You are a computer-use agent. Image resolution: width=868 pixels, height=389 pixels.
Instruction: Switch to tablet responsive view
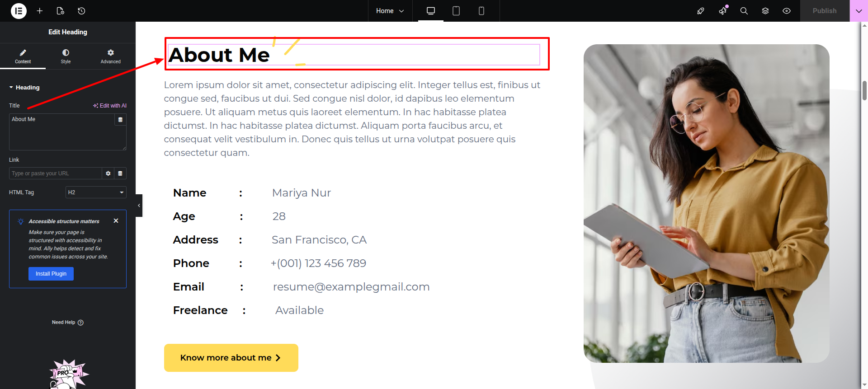tap(456, 11)
